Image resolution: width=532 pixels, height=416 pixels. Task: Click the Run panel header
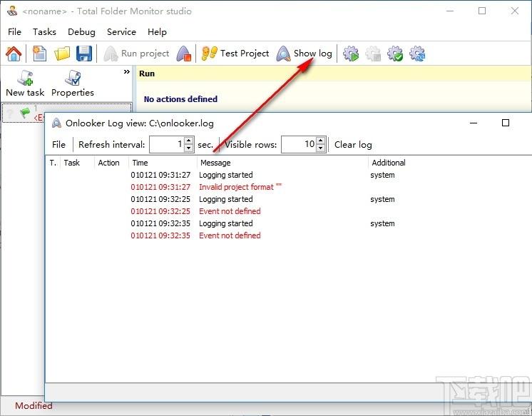coord(334,73)
